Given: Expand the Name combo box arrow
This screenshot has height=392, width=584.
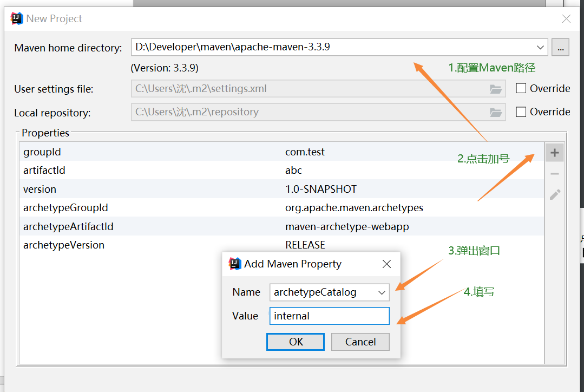Looking at the screenshot, I should 382,292.
